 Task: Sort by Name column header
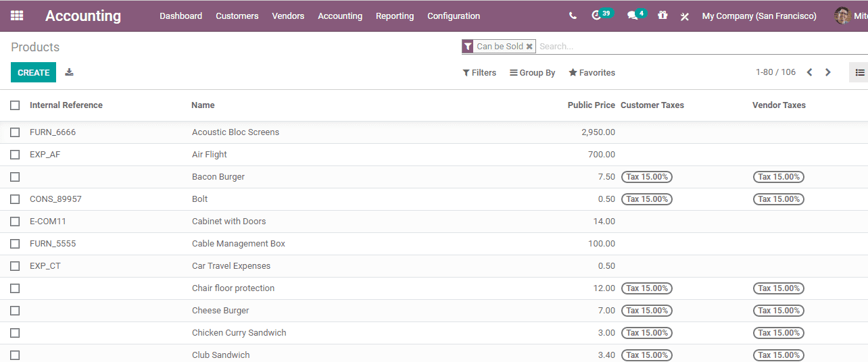(x=203, y=105)
